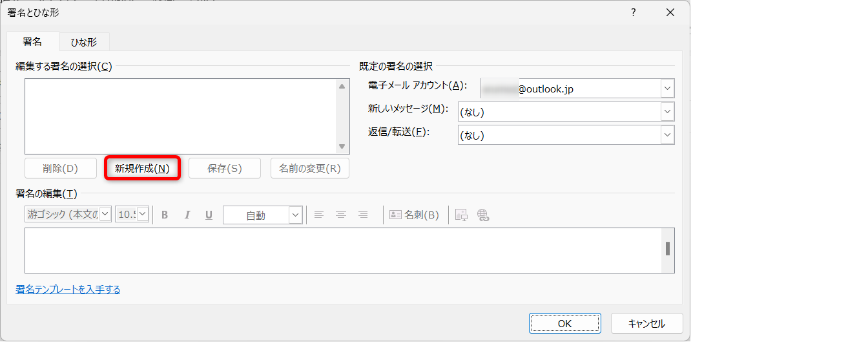
Task: Switch to the ひな形 tab
Action: (x=83, y=42)
